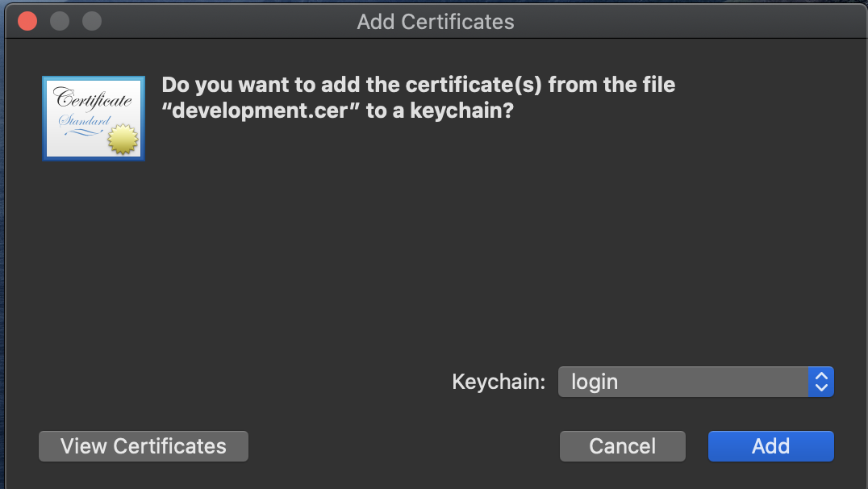Click the development.cer filename text

[x=257, y=111]
